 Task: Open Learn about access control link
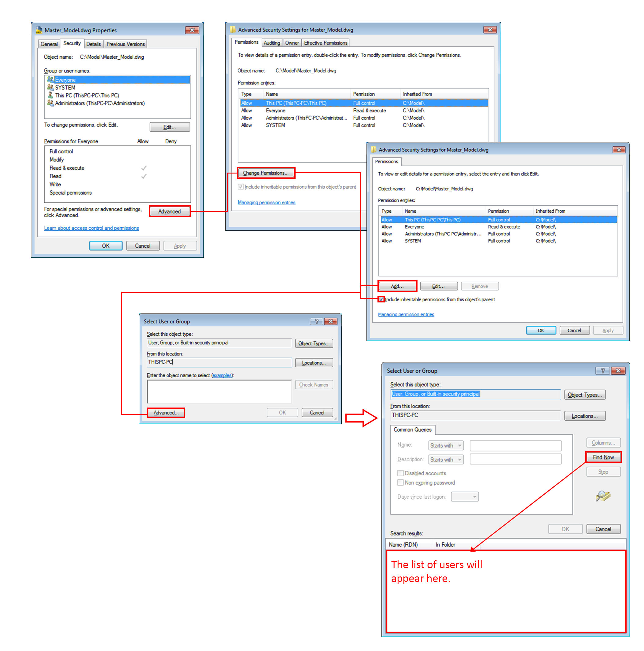[91, 228]
